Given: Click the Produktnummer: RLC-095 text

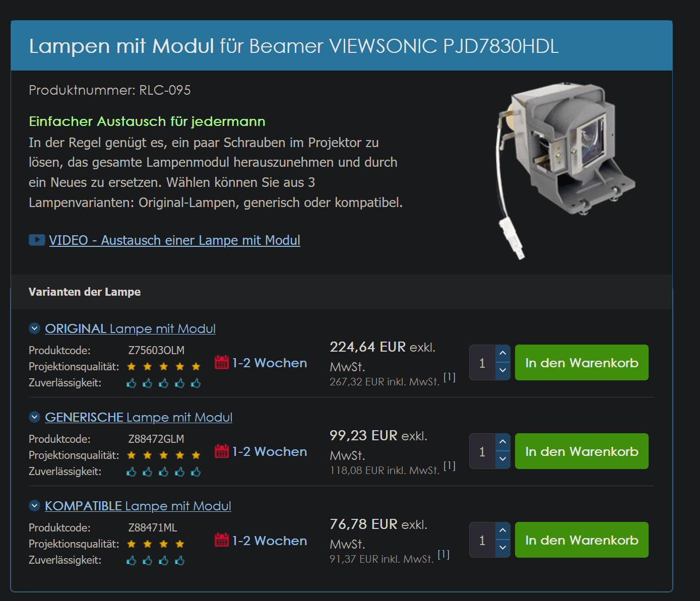Looking at the screenshot, I should (x=110, y=90).
